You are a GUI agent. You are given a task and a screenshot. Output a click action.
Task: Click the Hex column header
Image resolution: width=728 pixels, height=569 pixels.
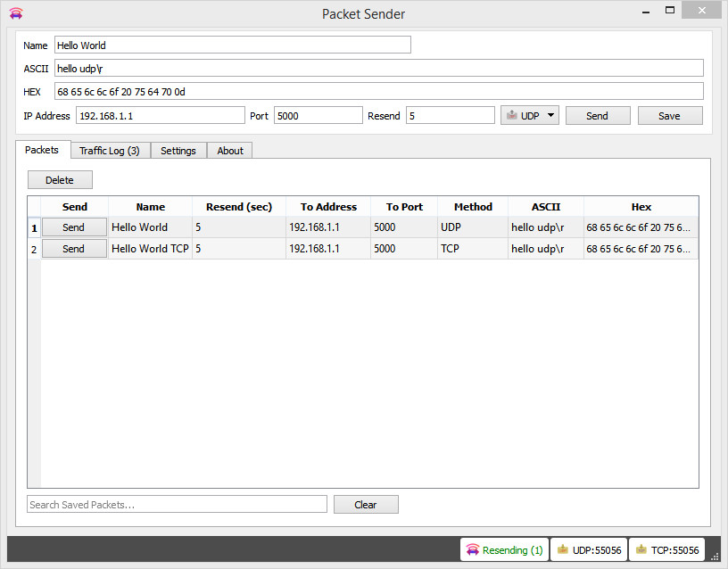[641, 207]
